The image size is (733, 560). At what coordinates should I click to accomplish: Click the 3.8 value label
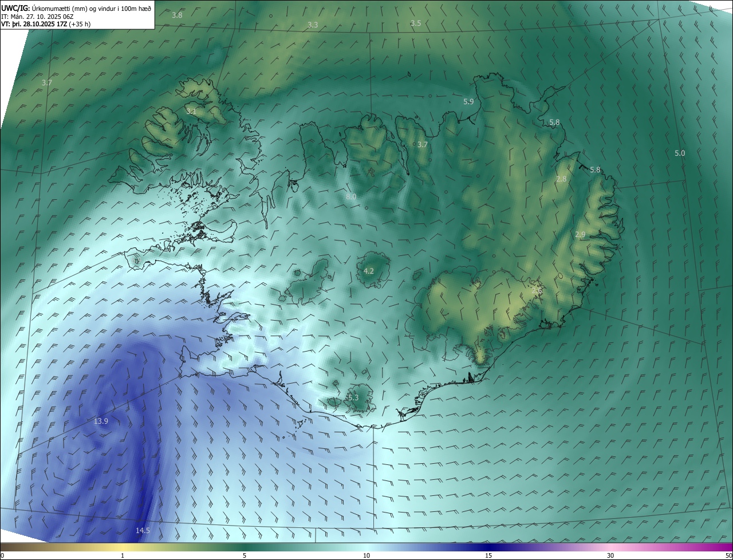click(177, 15)
